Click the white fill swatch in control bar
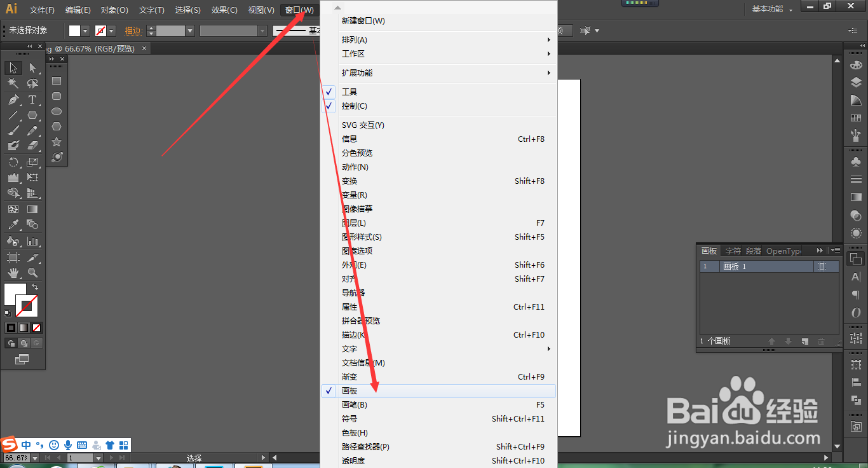Viewport: 868px width, 468px height. [74, 31]
